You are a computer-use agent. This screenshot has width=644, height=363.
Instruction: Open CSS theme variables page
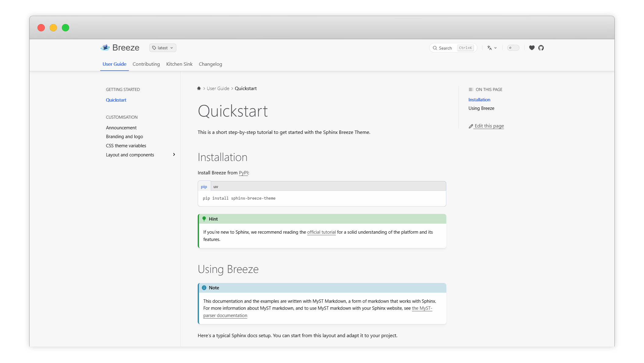[x=126, y=145]
